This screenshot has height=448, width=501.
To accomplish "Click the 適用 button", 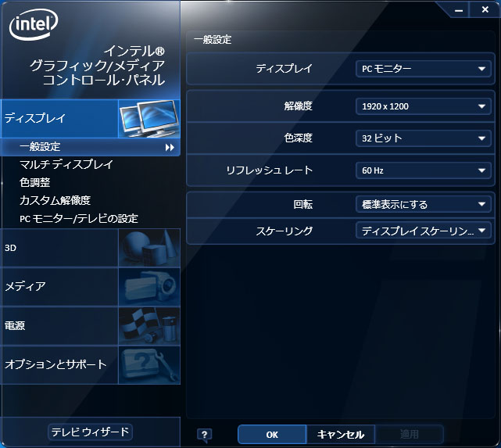I will coord(410,435).
